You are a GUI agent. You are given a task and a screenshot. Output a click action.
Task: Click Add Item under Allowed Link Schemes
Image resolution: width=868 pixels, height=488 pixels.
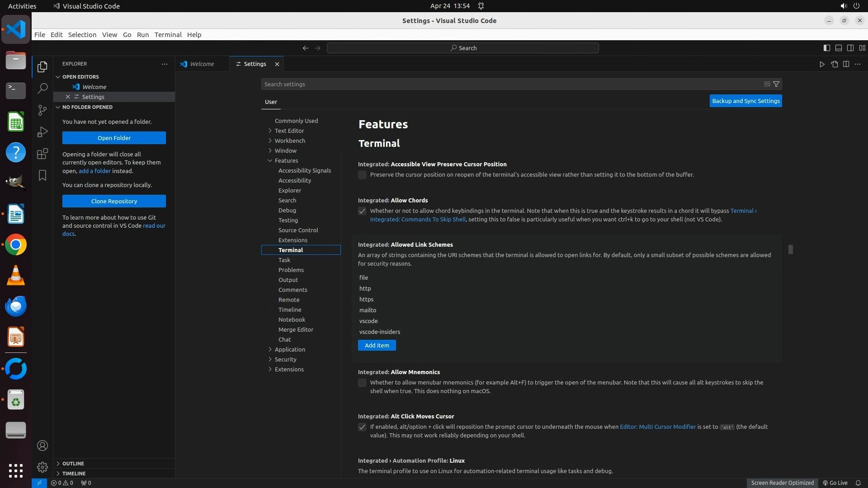tap(377, 345)
